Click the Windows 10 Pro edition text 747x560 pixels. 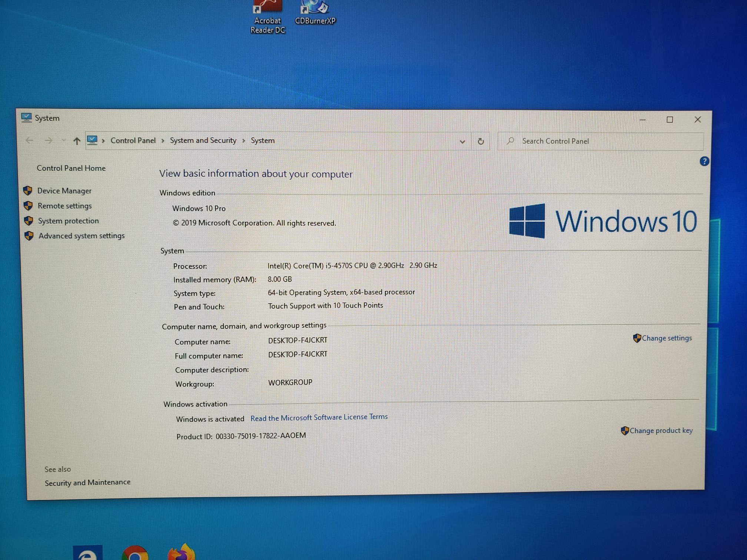pyautogui.click(x=199, y=209)
